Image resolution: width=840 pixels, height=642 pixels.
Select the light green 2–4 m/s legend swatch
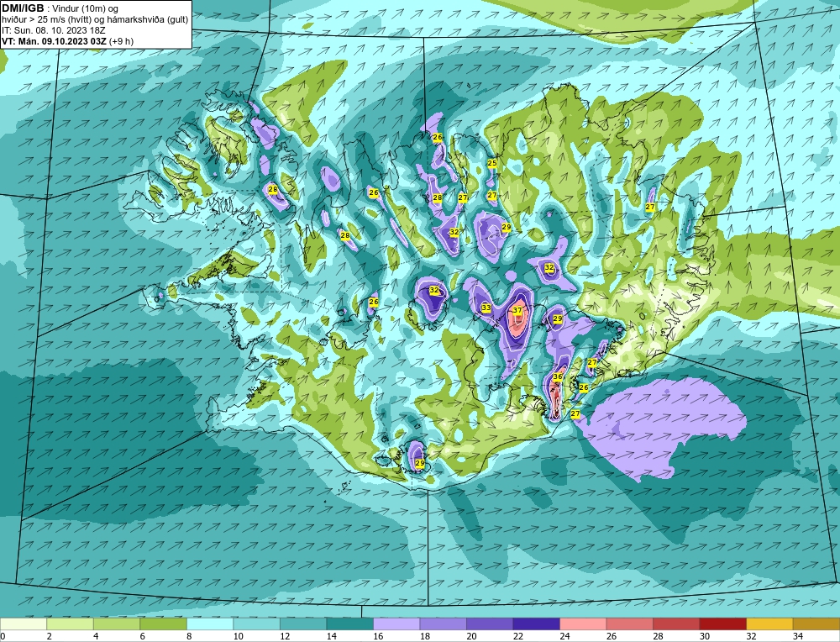coord(71,624)
